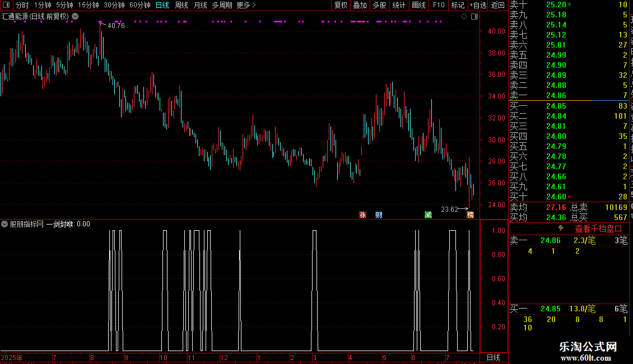The width and height of the screenshot is (633, 364).
Task: Click the 减 holdings reduction marker
Action: coord(429,214)
